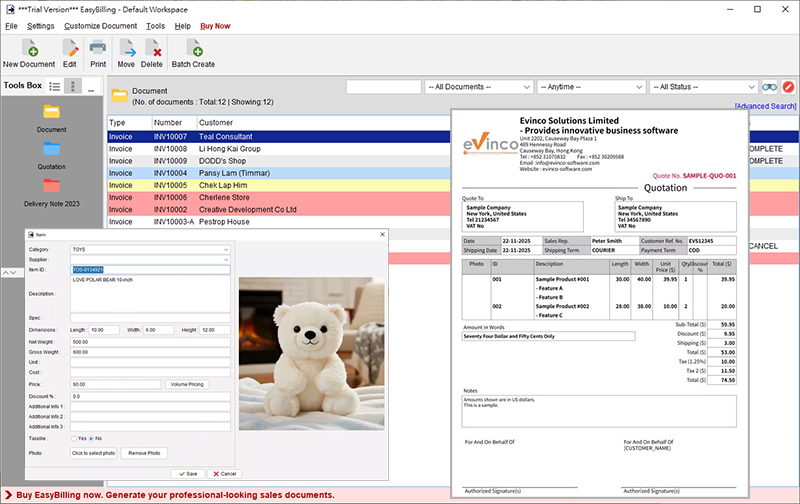Click the Edit document toolbar icon
This screenshot has width=800, height=504.
click(x=70, y=53)
